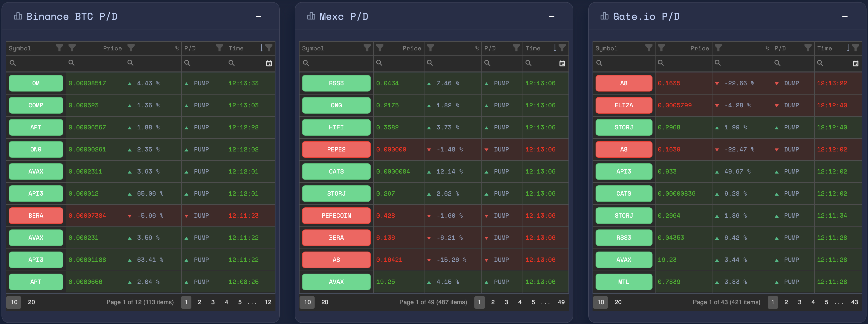Viewport: 868px width, 324px height.
Task: Set Mexc table page size to 20
Action: 324,302
